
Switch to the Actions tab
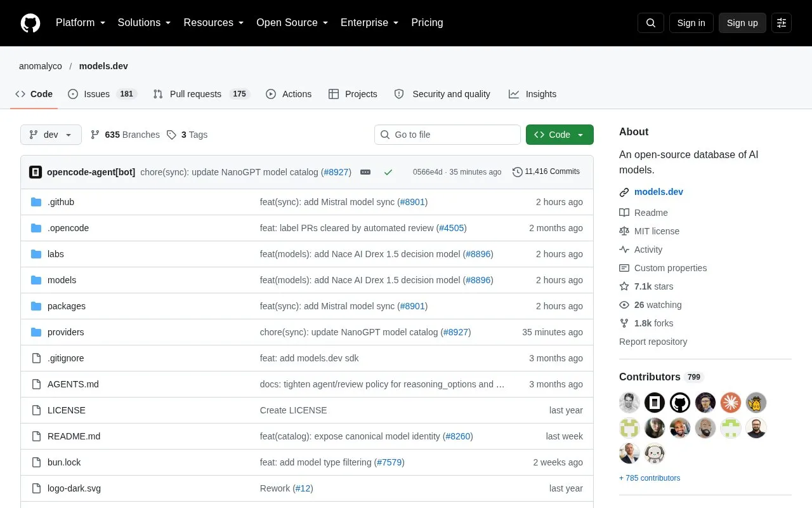[x=289, y=94]
